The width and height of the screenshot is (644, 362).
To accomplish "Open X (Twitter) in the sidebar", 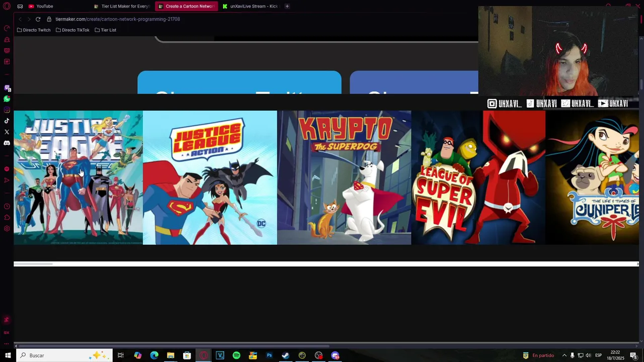I will click(x=7, y=132).
